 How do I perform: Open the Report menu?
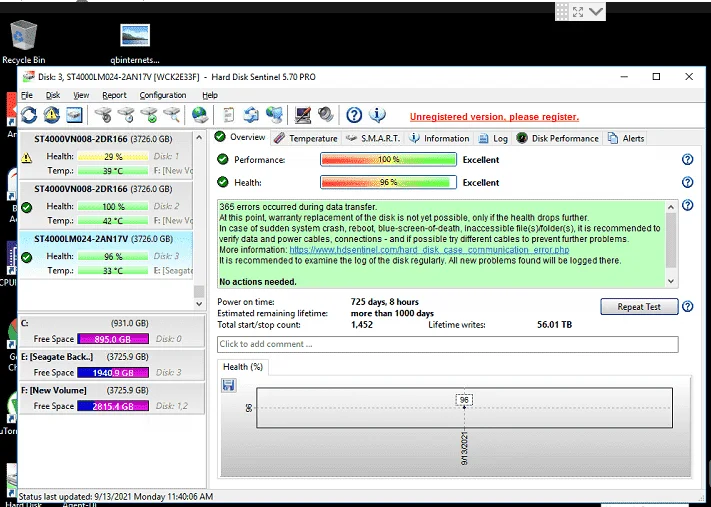pyautogui.click(x=114, y=95)
